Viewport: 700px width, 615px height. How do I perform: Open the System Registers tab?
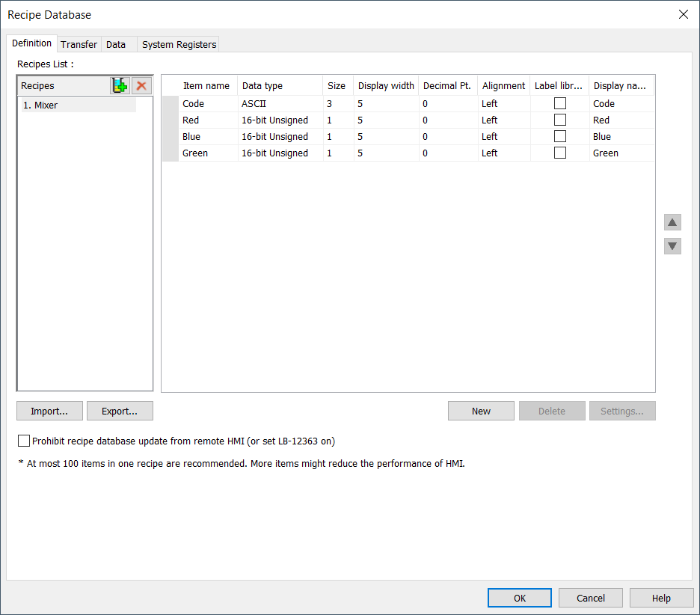[179, 44]
